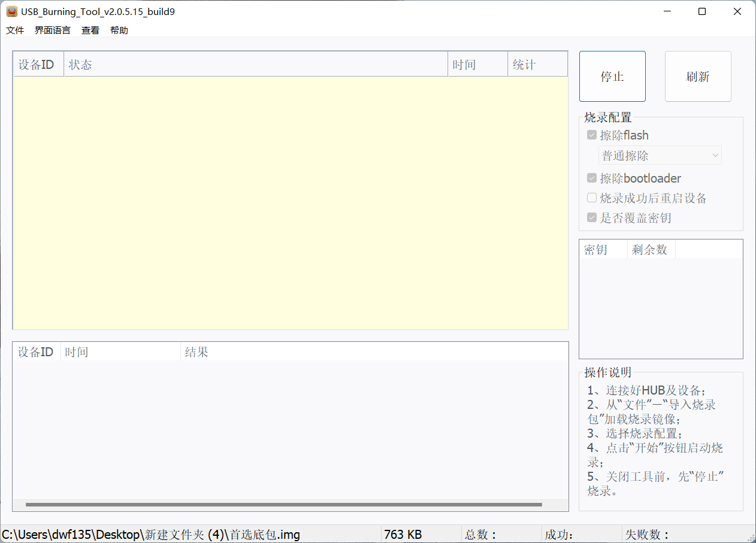The image size is (756, 543).
Task: Click instruction step 1、连接好HUB及设备
Action: pos(647,390)
